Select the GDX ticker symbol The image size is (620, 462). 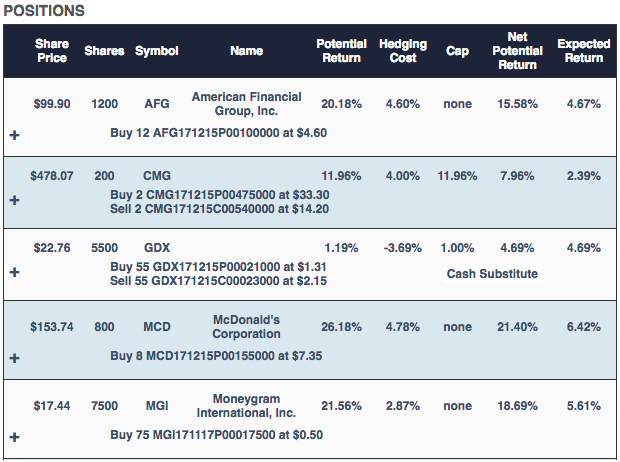point(157,248)
